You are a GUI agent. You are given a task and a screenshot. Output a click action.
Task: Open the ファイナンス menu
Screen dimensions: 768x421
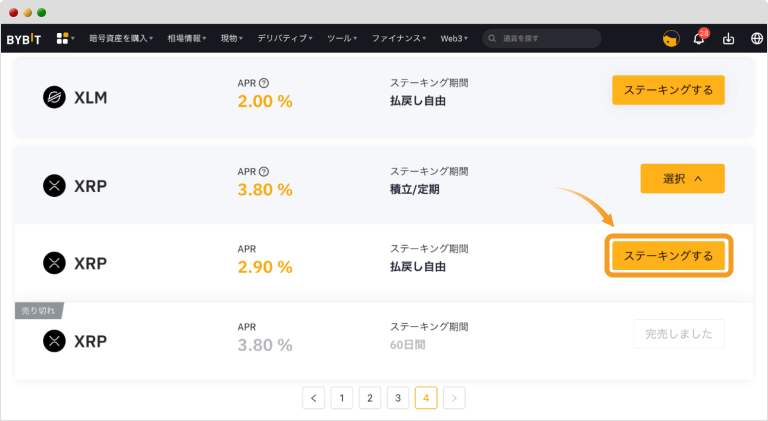399,38
